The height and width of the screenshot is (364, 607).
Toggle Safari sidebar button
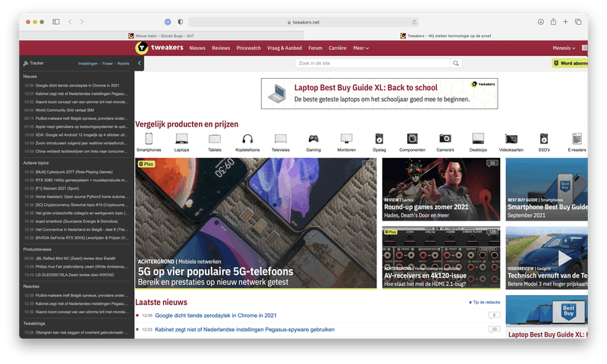[x=56, y=22]
